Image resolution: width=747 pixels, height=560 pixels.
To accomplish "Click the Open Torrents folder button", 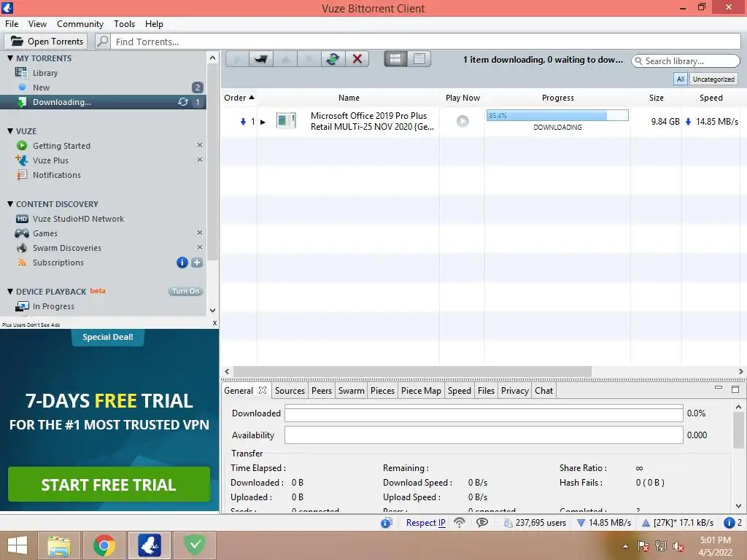I will pos(46,42).
